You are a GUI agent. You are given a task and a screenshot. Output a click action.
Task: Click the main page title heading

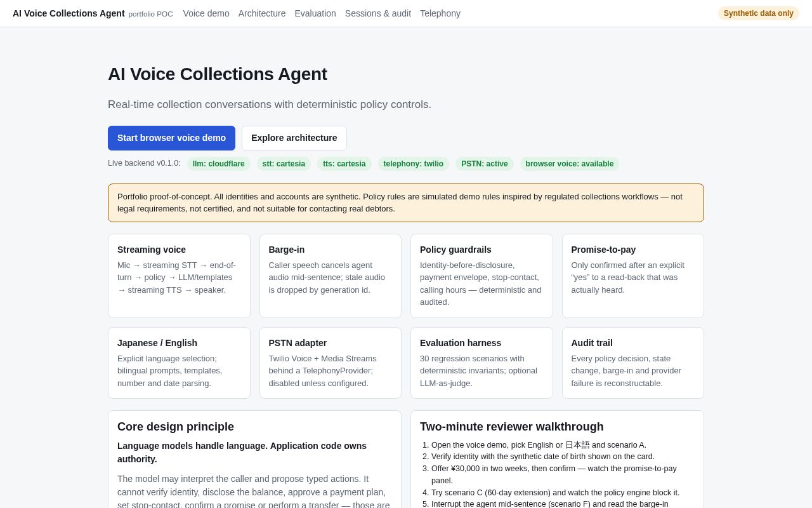[x=218, y=74]
